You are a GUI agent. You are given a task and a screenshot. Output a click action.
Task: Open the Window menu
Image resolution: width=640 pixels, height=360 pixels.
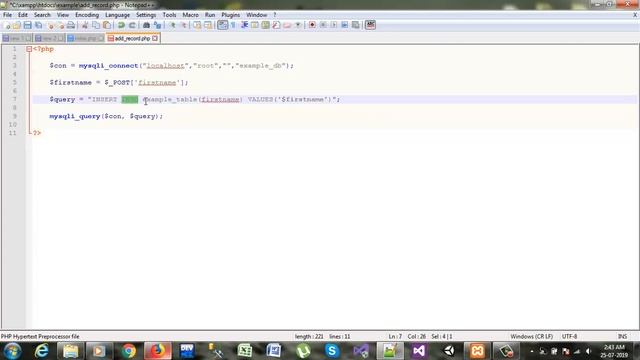coord(256,15)
